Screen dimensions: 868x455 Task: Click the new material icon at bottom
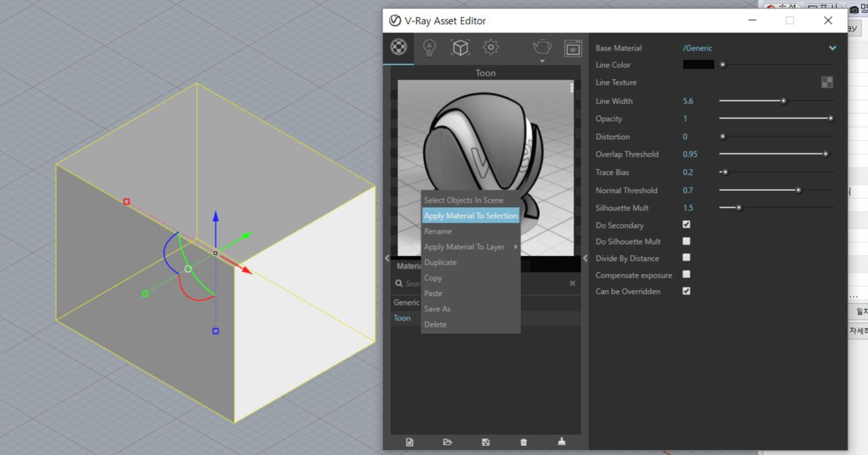410,442
